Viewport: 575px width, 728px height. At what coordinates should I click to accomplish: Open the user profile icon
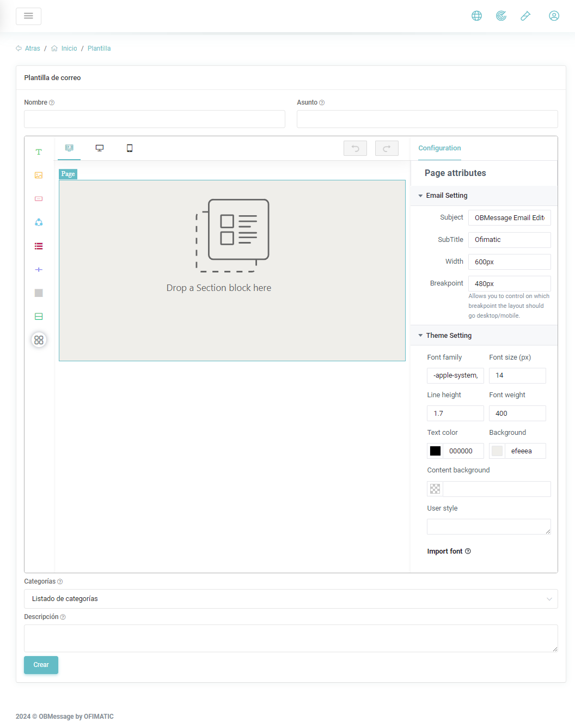click(x=554, y=16)
